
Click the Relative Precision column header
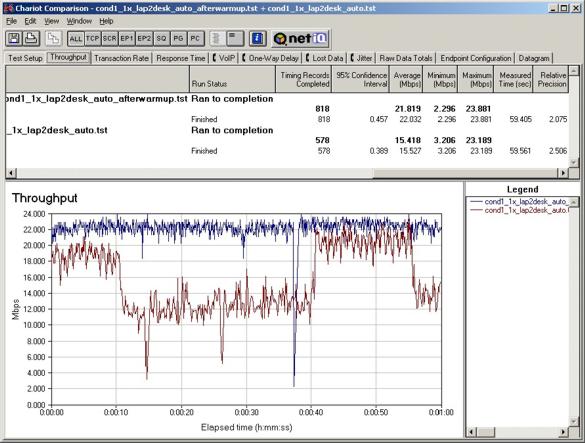(x=551, y=79)
